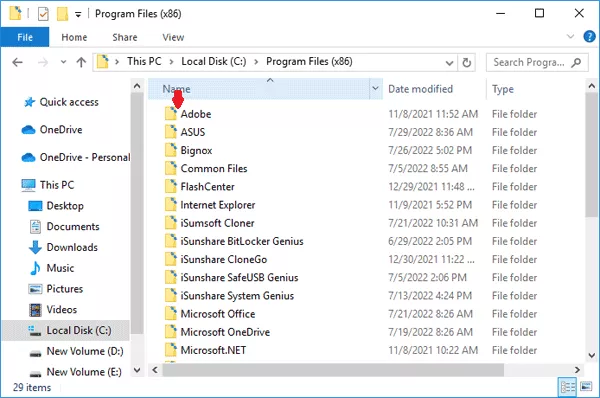This screenshot has width=600, height=398.
Task: Select the Microsoft.NET folder icon
Action: (171, 350)
